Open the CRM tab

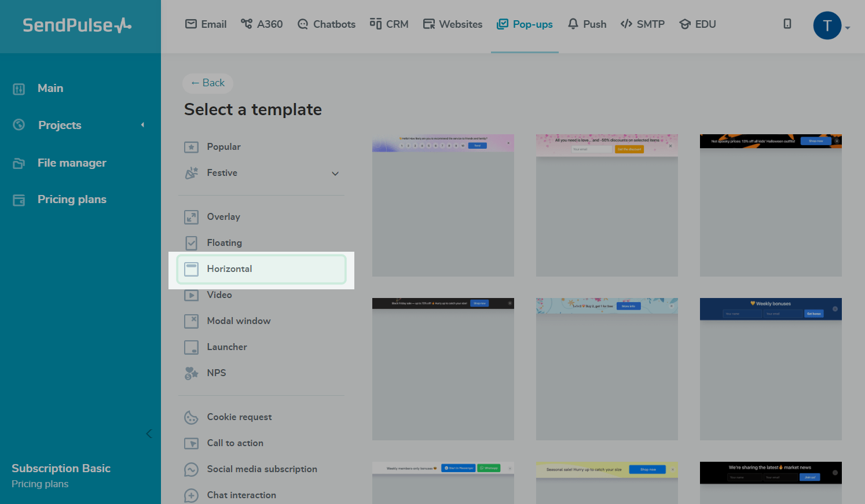point(389,24)
